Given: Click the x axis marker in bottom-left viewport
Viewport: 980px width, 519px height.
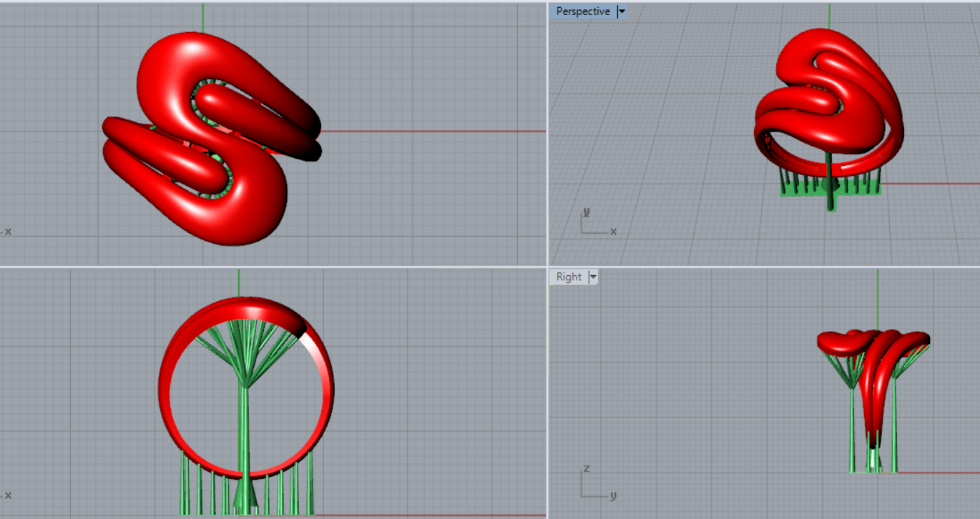Looking at the screenshot, I should (x=8, y=495).
